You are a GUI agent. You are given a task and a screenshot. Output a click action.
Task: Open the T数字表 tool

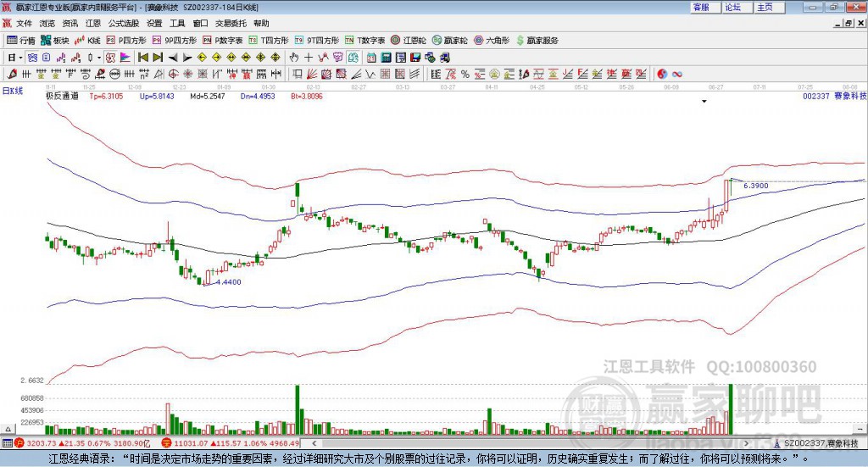364,41
